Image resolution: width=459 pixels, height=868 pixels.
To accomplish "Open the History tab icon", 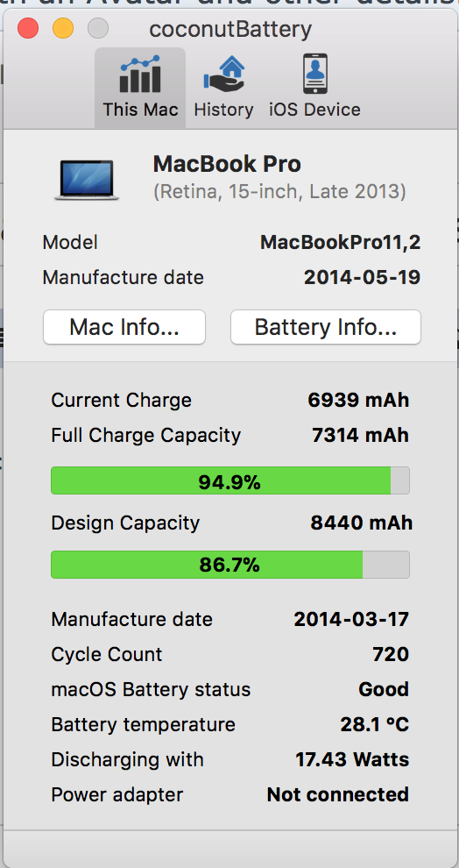I will (223, 75).
